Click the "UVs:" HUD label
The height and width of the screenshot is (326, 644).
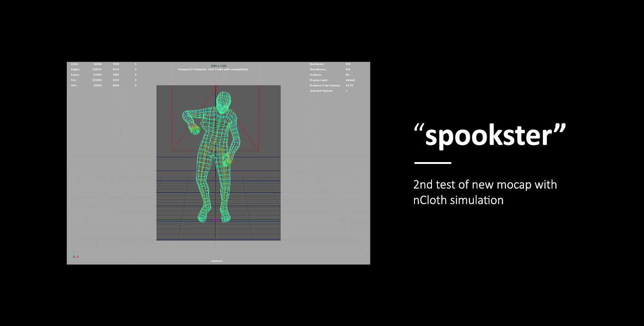click(74, 86)
